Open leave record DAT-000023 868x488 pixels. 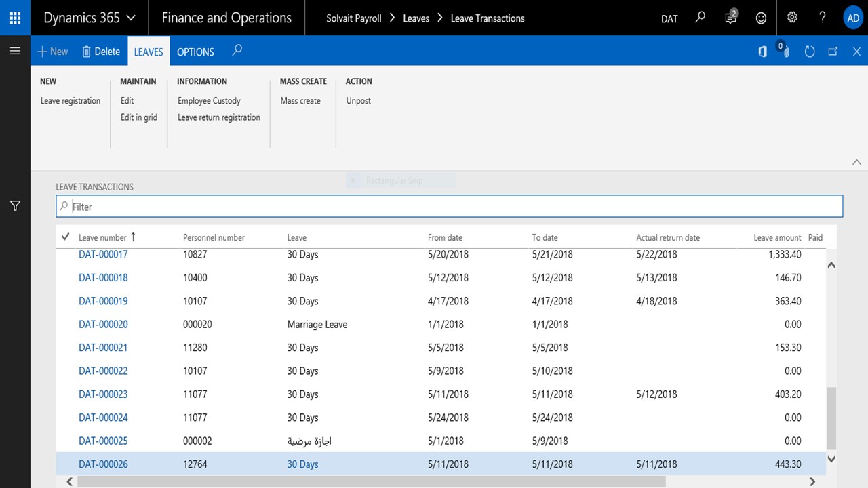point(103,394)
